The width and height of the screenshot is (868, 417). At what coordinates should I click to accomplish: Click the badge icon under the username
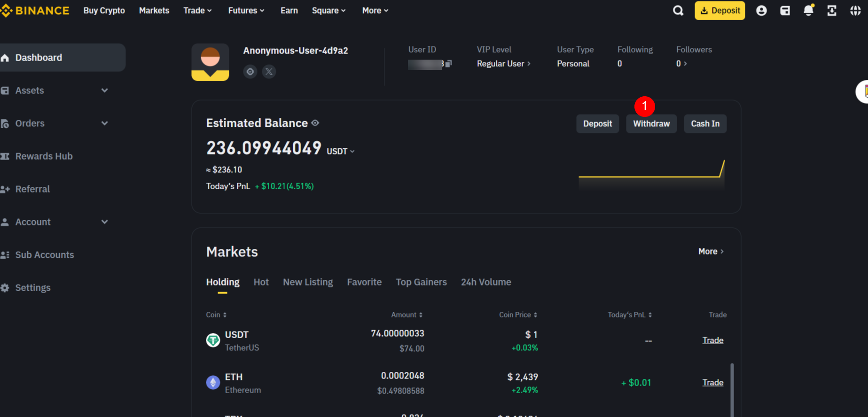pyautogui.click(x=250, y=71)
